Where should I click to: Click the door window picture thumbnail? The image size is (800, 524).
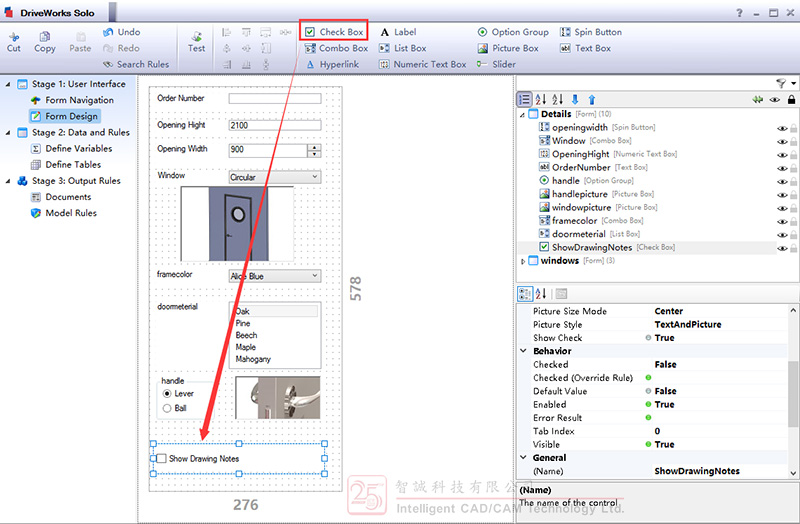point(238,224)
